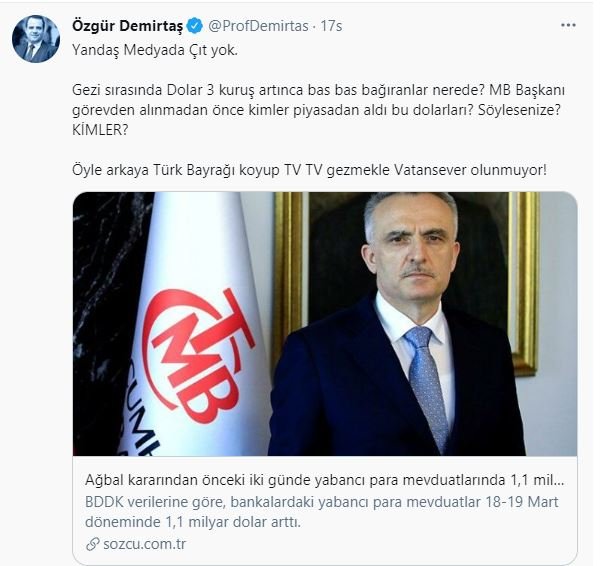Viewport: 600px width, 566px height.
Task: Click the chain link icon beside sozcu.com.tr
Action: (93, 544)
